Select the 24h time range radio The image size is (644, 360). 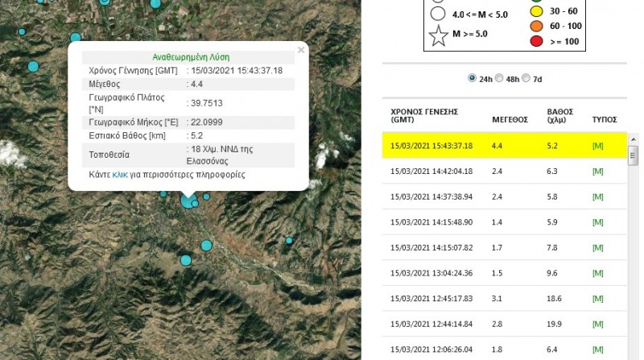click(472, 78)
